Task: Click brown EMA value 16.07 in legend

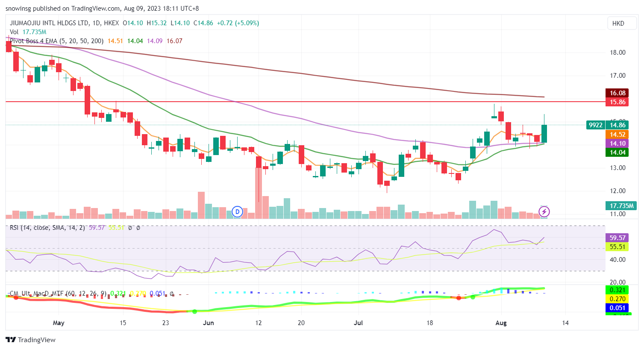Action: click(x=174, y=41)
